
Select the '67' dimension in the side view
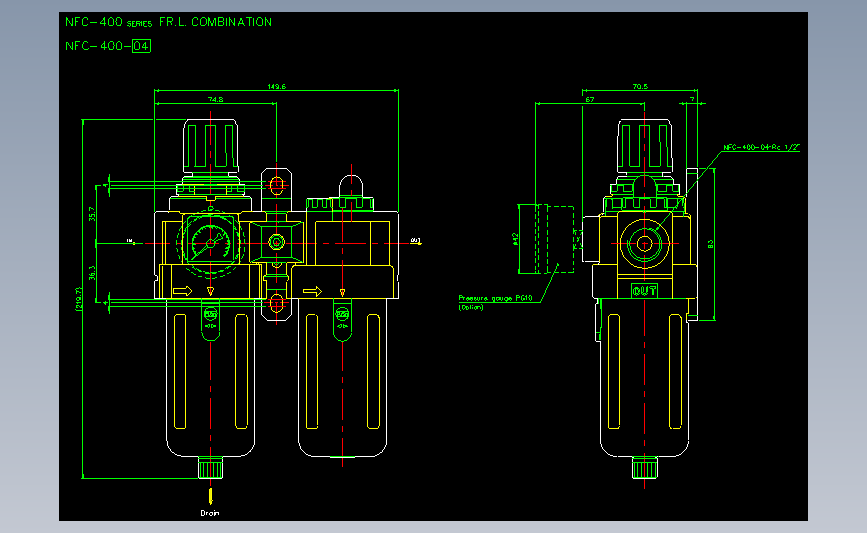tap(590, 100)
